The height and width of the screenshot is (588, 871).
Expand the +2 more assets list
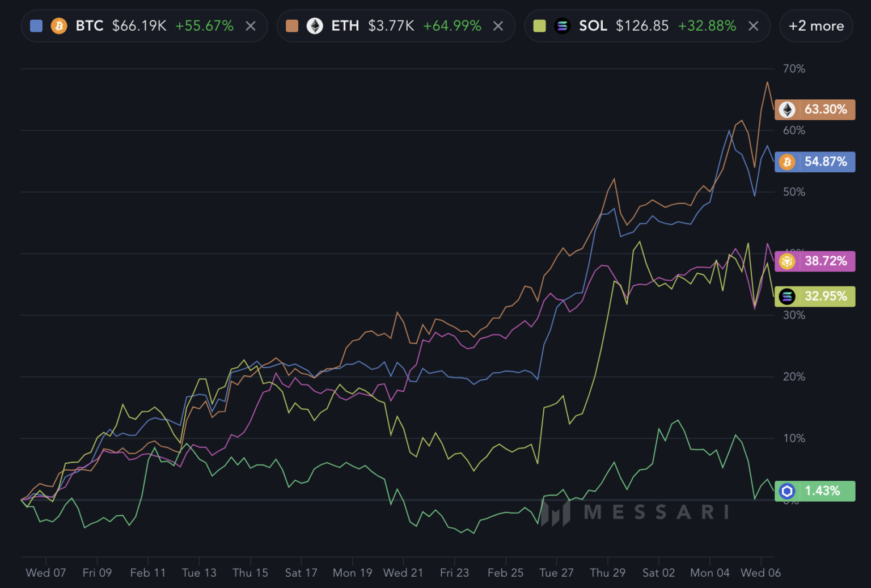(816, 26)
